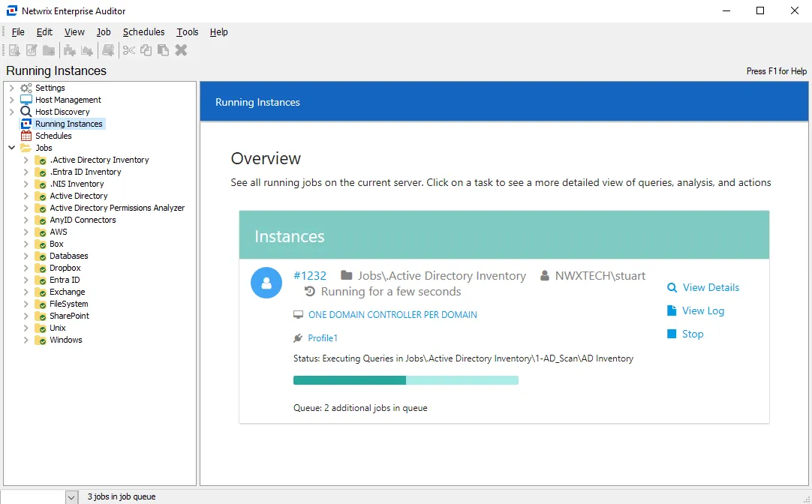This screenshot has width=812, height=504.
Task: Click the new job toolbar icon
Action: pos(14,50)
